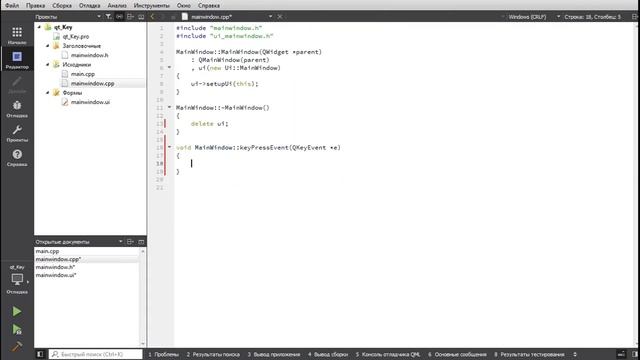
Task: Select mainwindow.ui in project tree
Action: [x=90, y=102]
